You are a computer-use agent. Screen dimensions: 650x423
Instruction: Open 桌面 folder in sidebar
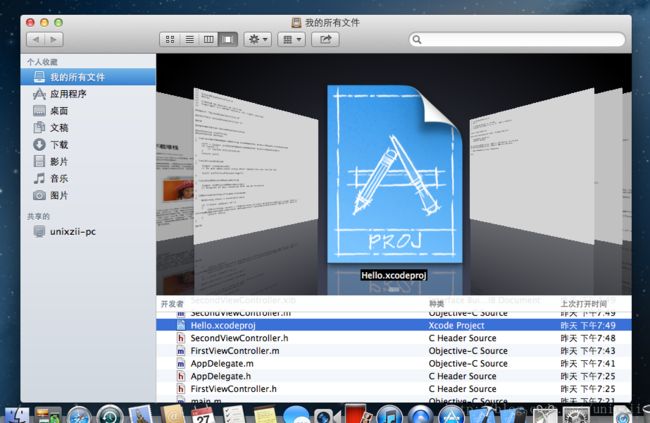click(x=59, y=111)
